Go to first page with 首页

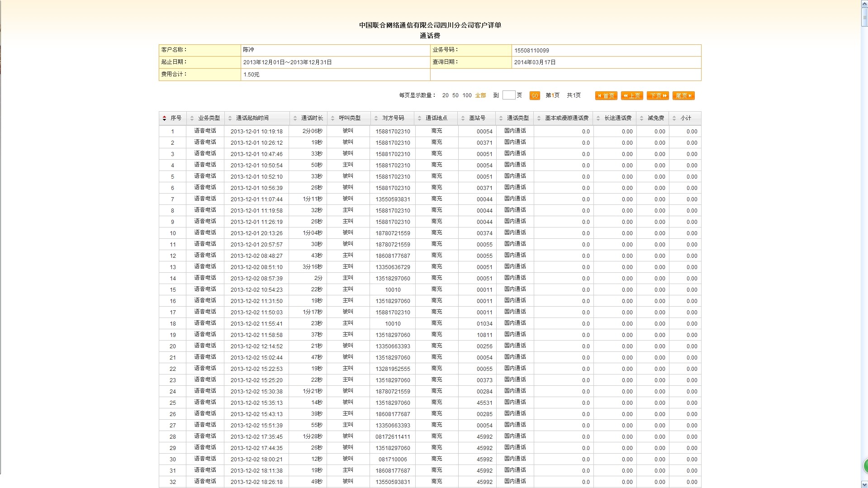coord(606,96)
